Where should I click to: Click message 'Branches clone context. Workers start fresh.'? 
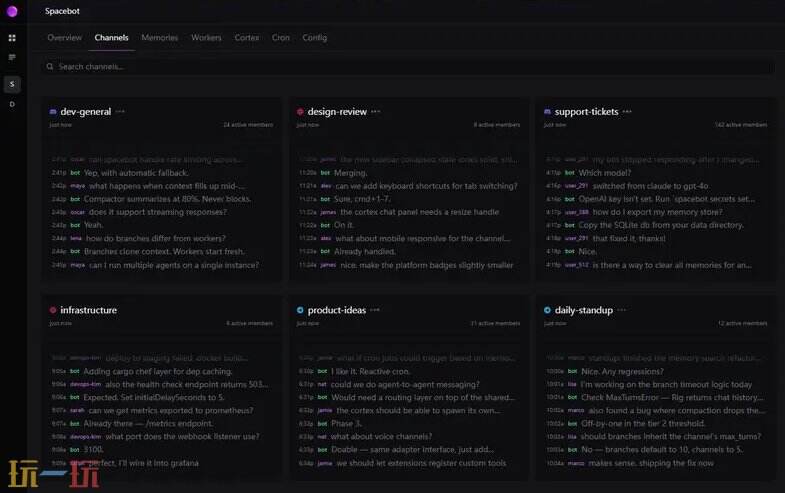[x=165, y=251]
